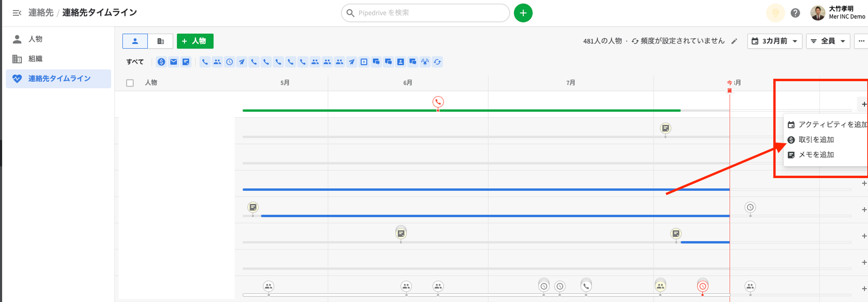Filter by presentation play-box activity icon
The width and height of the screenshot is (868, 302).
[364, 62]
